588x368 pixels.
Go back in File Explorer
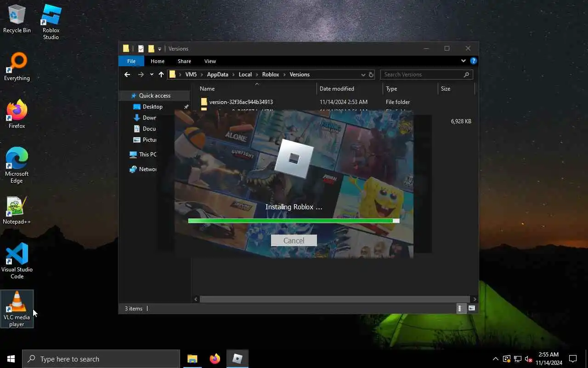coord(127,75)
